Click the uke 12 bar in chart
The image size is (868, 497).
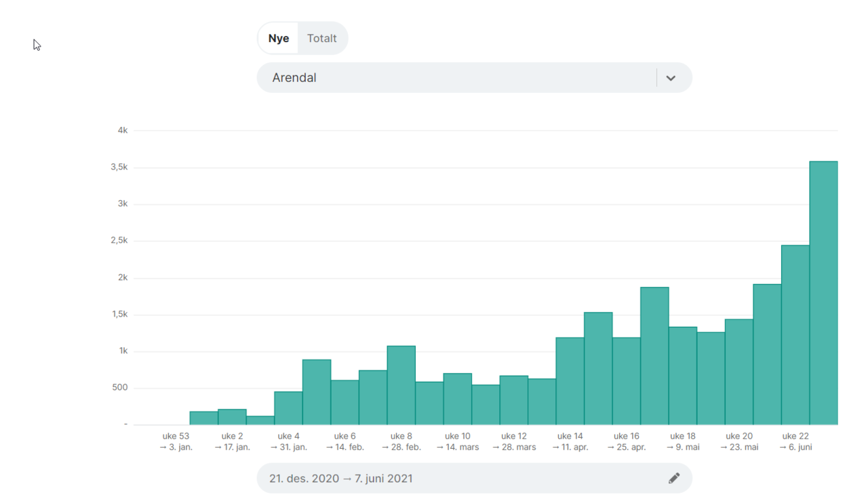pos(513,400)
